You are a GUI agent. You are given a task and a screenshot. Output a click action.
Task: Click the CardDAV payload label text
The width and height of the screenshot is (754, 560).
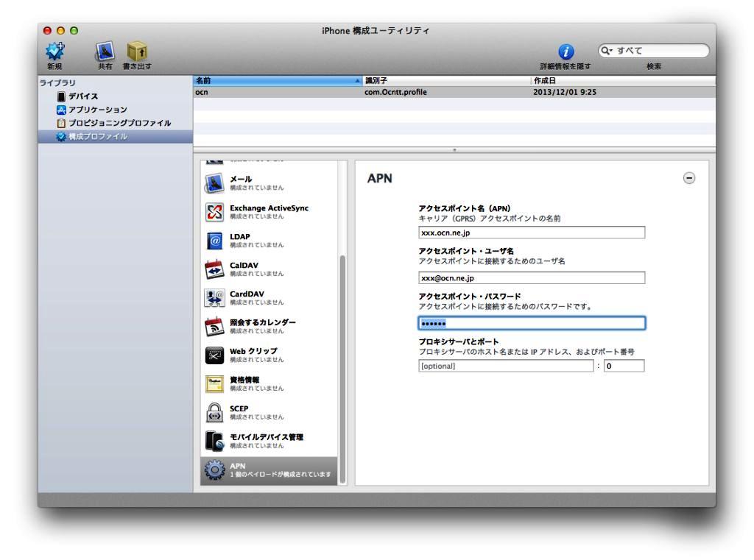pyautogui.click(x=247, y=294)
